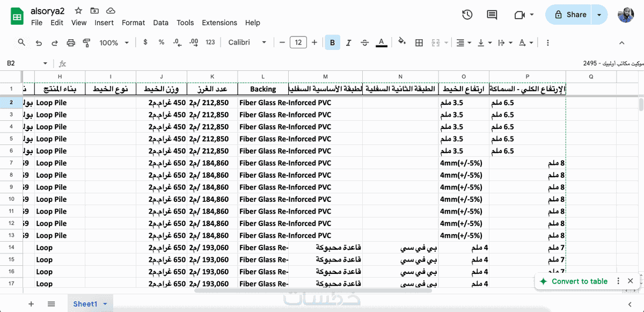Open the Calibri font dropdown
This screenshot has width=644, height=312.
click(x=247, y=42)
